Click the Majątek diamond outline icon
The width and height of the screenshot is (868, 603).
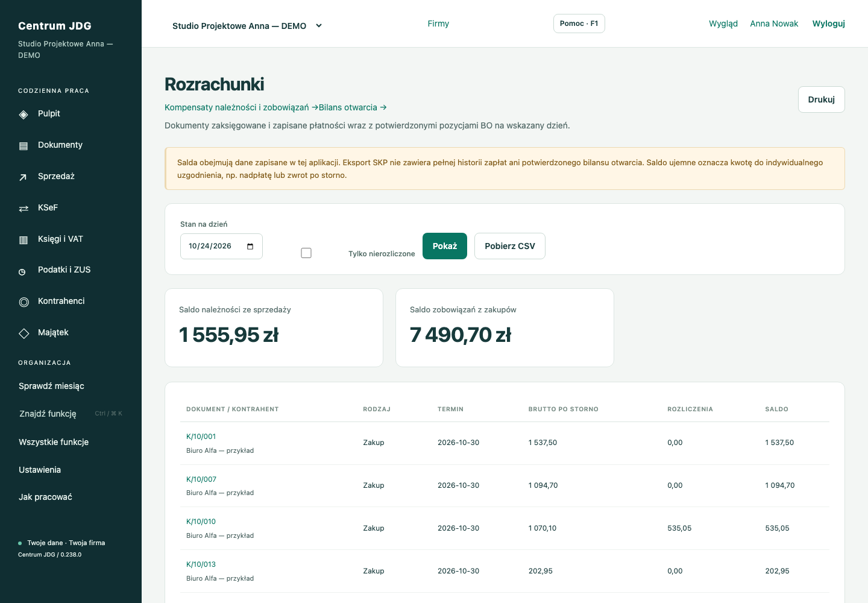[x=24, y=333]
